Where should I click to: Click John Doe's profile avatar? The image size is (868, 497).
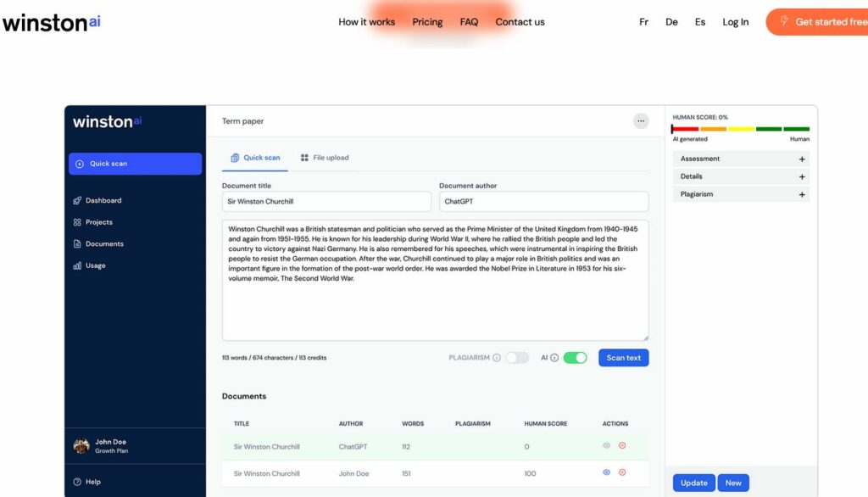(81, 445)
